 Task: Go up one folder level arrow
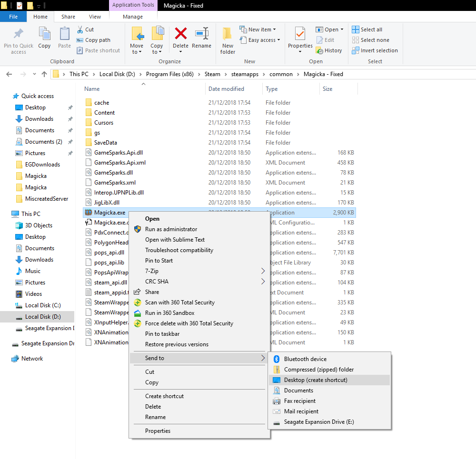click(x=44, y=74)
